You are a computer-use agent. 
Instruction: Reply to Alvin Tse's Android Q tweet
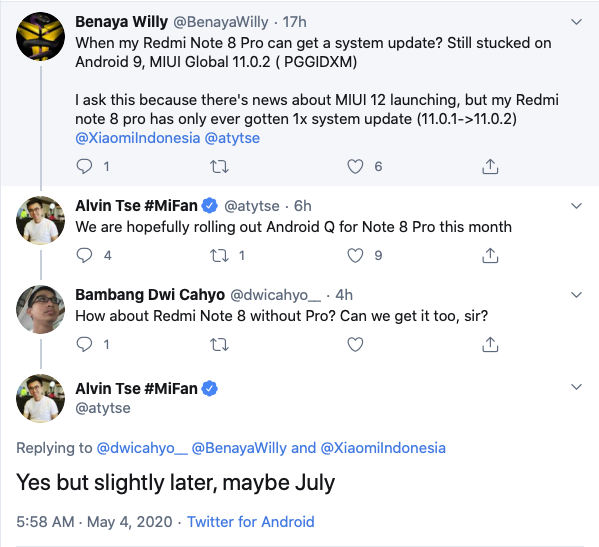84,256
